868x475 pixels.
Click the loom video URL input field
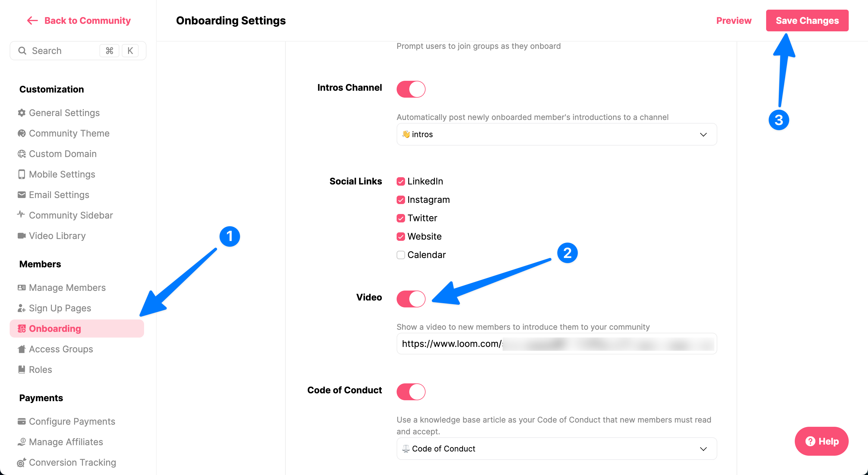(x=556, y=344)
